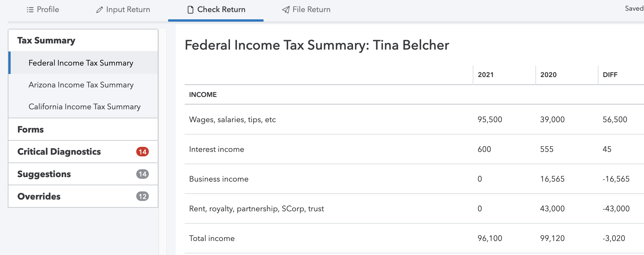The image size is (644, 255).
Task: Select Federal Income Tax Summary
Action: pyautogui.click(x=81, y=63)
